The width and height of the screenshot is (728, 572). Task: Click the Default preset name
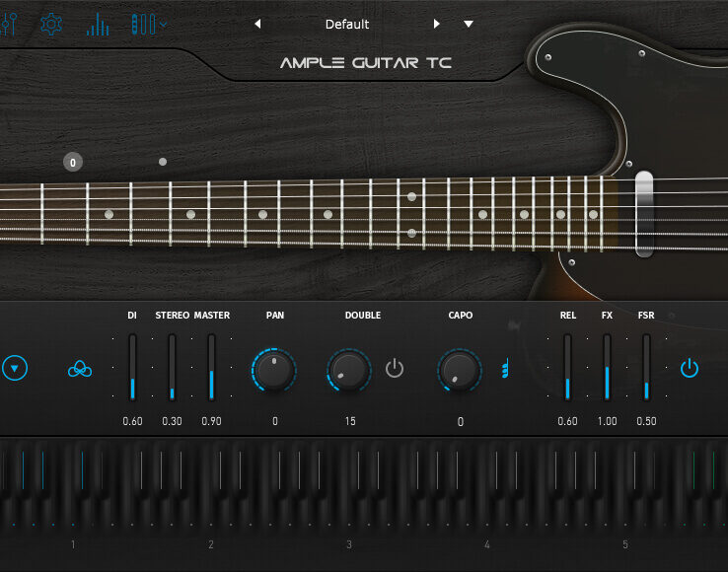347,24
